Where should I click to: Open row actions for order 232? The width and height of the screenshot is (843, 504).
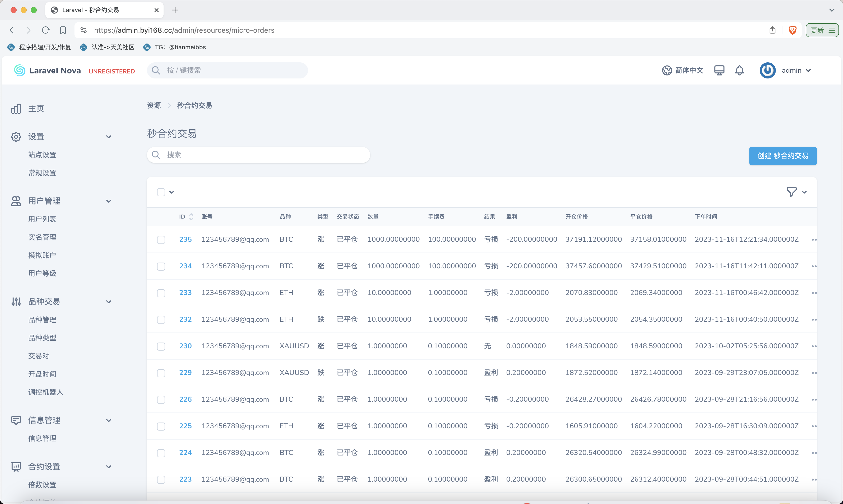point(814,320)
